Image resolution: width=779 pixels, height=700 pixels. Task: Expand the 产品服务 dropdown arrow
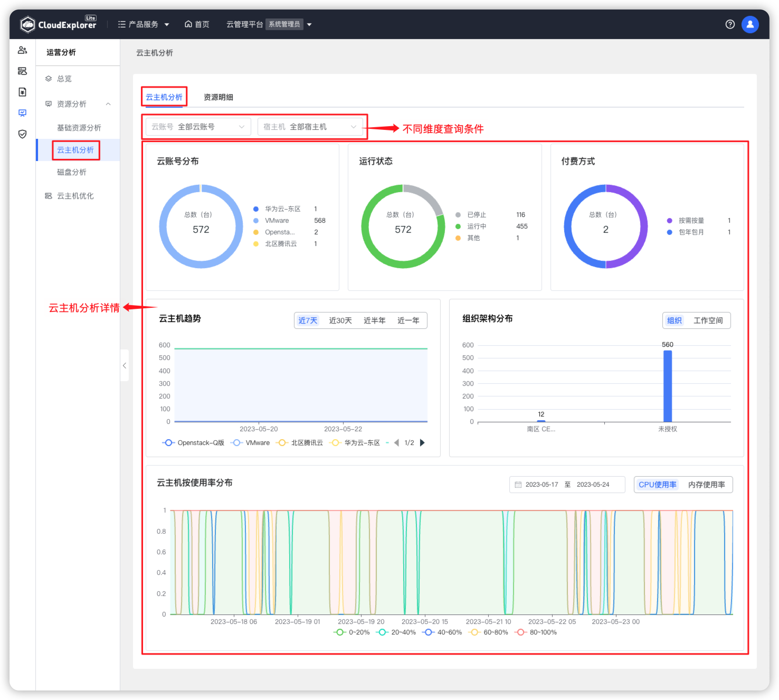167,24
